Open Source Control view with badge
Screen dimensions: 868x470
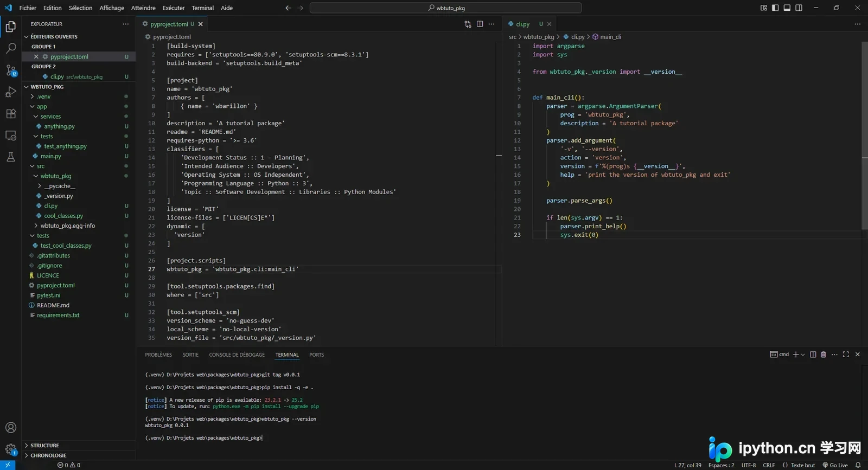[x=11, y=70]
